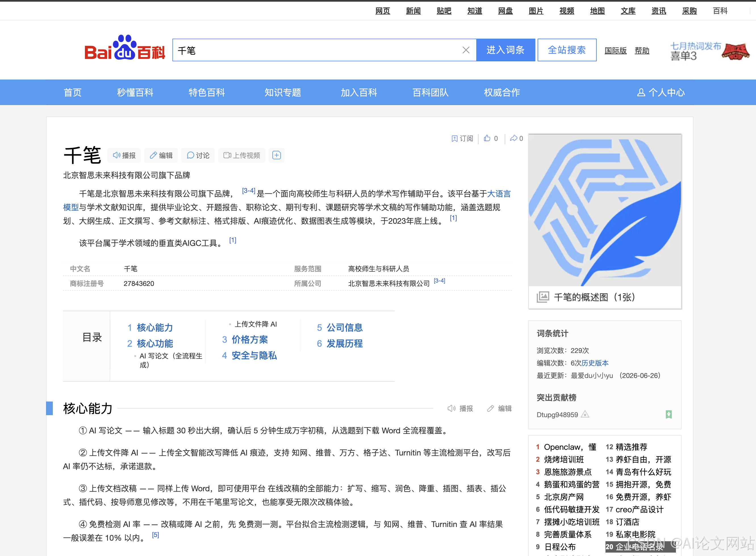This screenshot has height=556, width=756.
Task: Click the 大语言模型 hyperlink in the summary
Action: tap(499, 194)
